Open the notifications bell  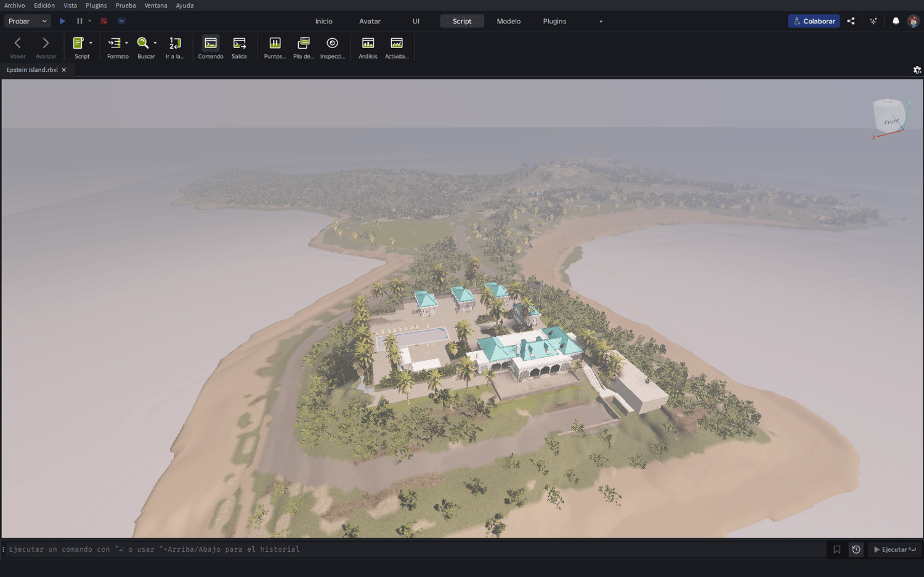[896, 21]
